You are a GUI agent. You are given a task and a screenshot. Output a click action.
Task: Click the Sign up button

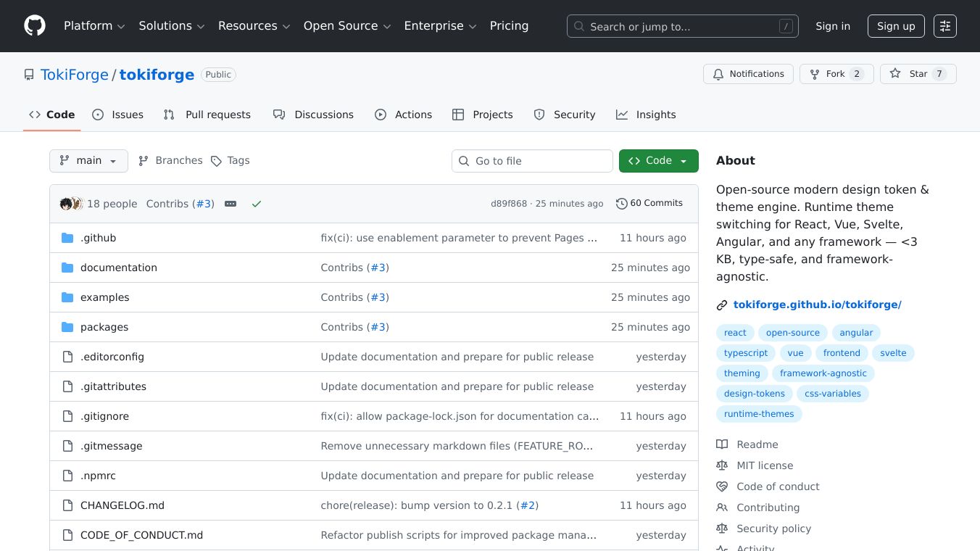tap(895, 26)
